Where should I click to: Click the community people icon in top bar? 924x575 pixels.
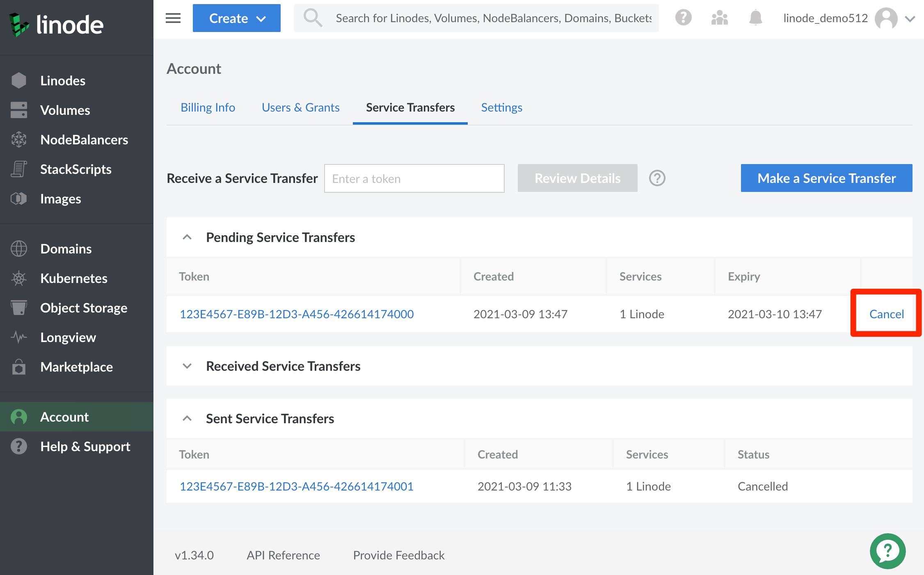(x=719, y=18)
